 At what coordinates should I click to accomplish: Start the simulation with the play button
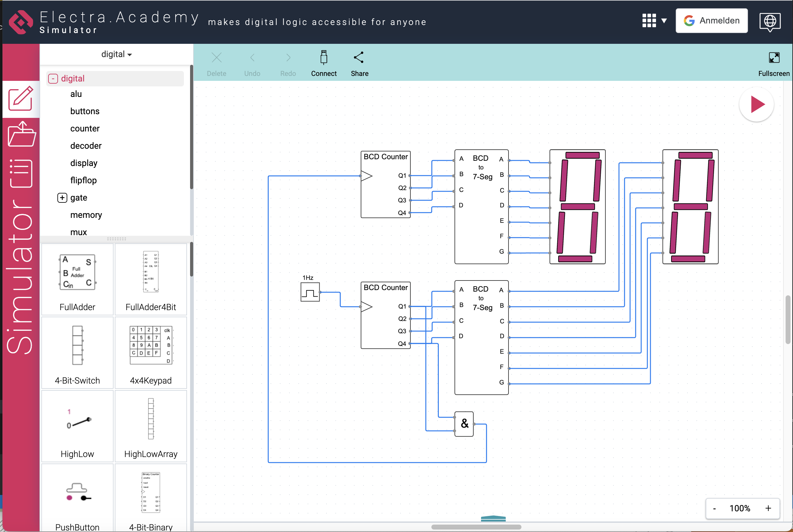coord(756,105)
